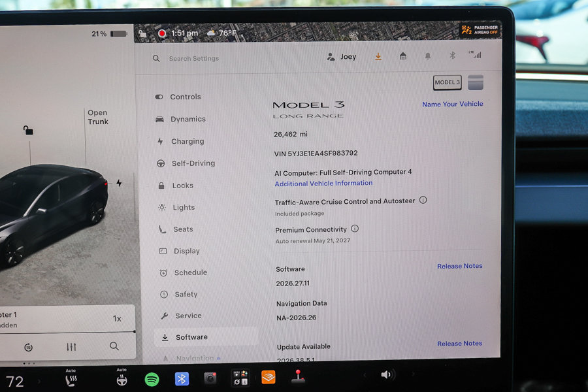Tap the charge port lightning icon

coord(119,183)
